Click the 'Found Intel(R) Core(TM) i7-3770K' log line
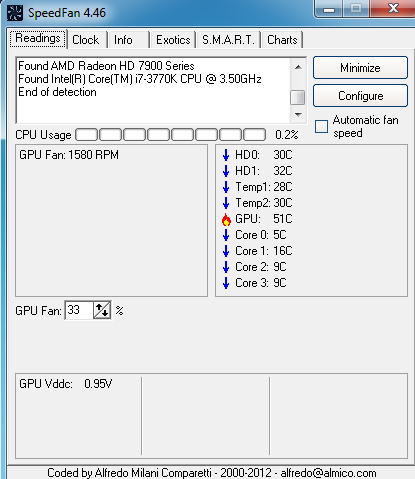Image resolution: width=415 pixels, height=479 pixels. tap(140, 79)
